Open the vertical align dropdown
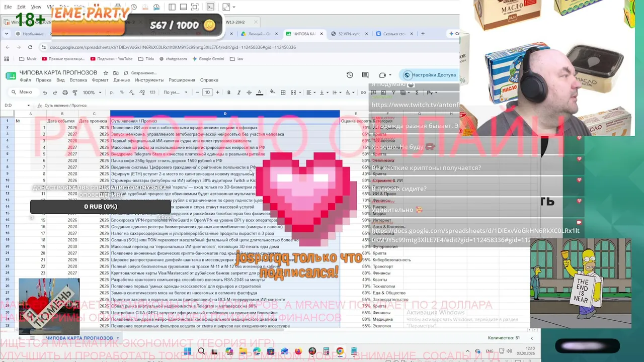644x362 pixels. pyautogui.click(x=324, y=93)
